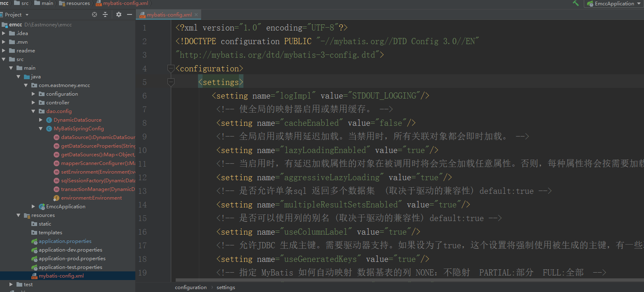Toggle fold marker on configuration line 4
The height and width of the screenshot is (292, 644).
tap(171, 68)
